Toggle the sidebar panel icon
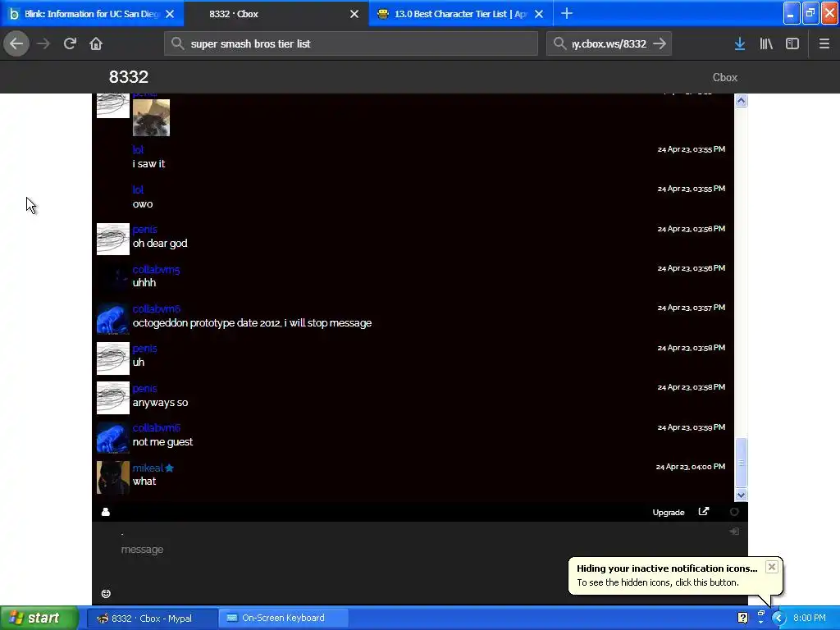 coord(792,43)
